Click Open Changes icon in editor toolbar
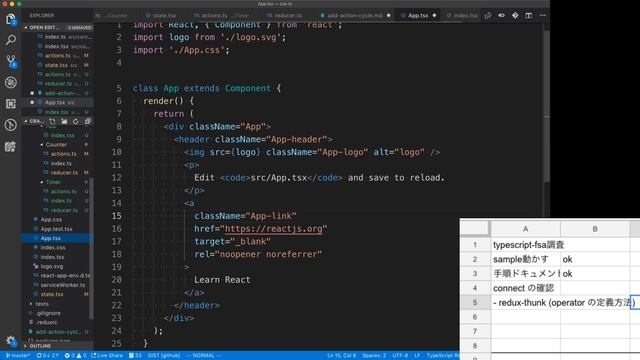Viewport: 640px width, 360px height. click(488, 16)
